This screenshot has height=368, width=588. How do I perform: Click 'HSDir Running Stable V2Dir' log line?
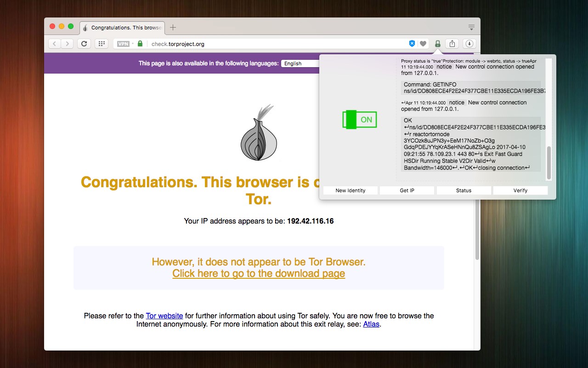coord(450,161)
